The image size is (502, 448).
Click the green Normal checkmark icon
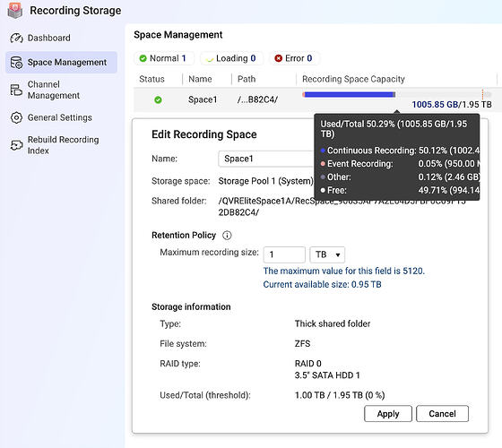(143, 58)
